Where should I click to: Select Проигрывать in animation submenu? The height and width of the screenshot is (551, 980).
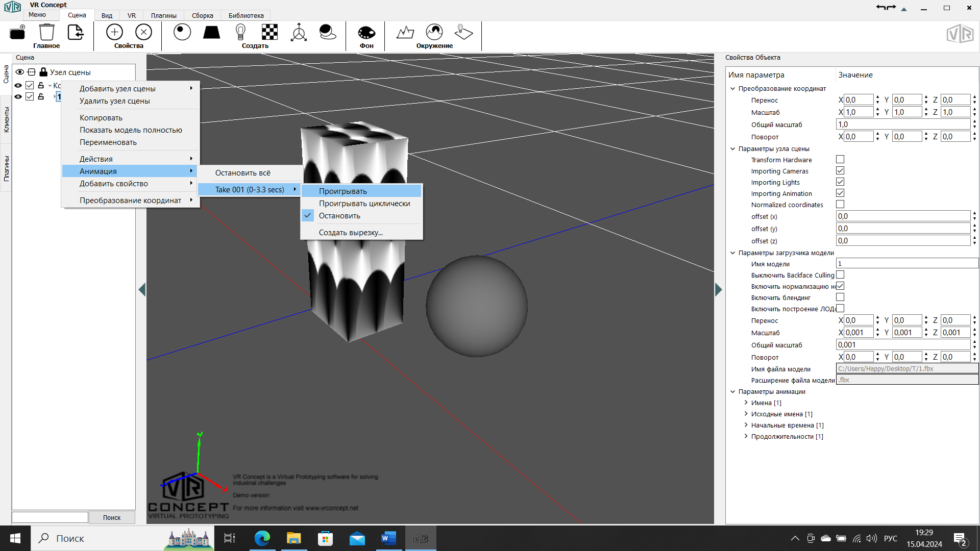coord(361,191)
